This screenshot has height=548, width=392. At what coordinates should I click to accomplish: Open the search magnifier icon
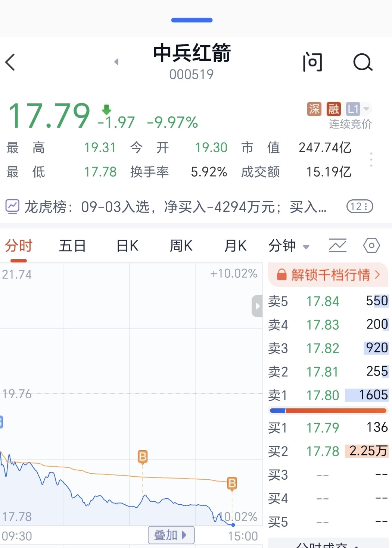point(363,62)
